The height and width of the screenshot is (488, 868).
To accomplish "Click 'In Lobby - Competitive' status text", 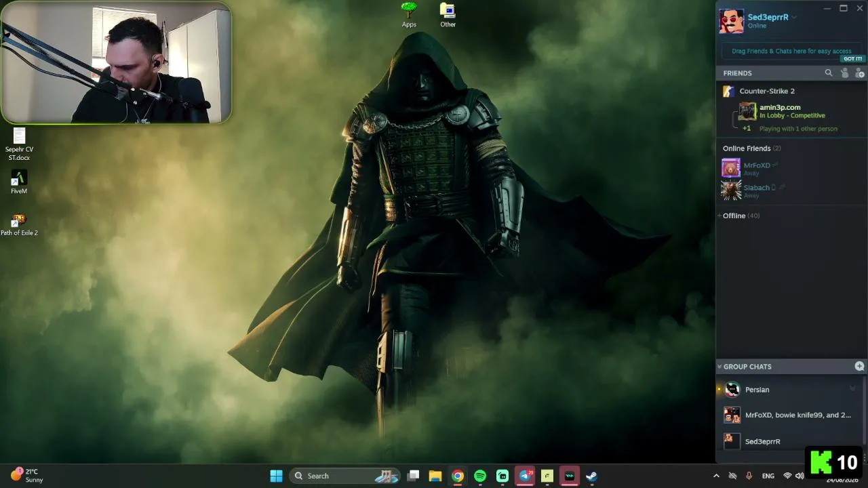I will [792, 116].
